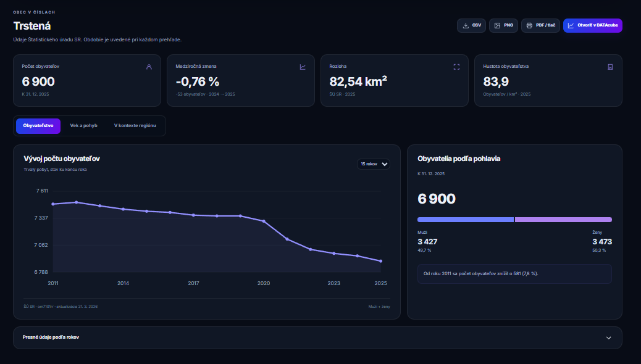Click the Trstená page heading
Image resolution: width=641 pixels, height=364 pixels.
tap(32, 26)
